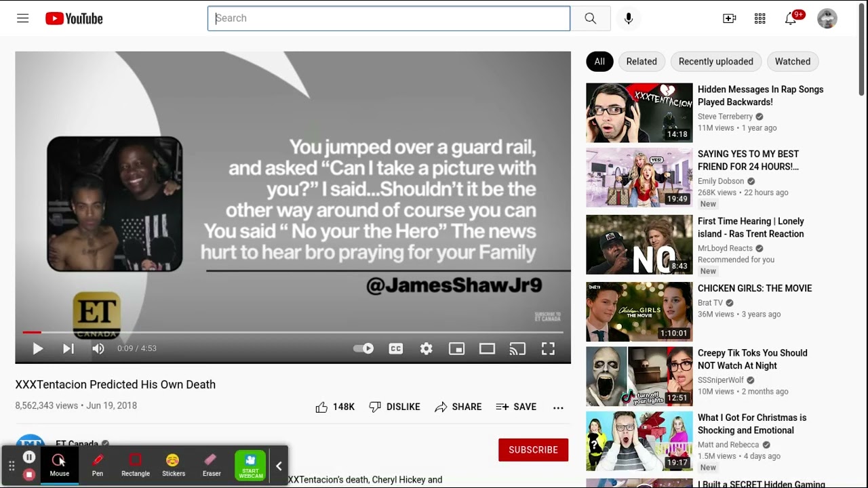The height and width of the screenshot is (488, 868).
Task: Click the DISLIKE button
Action: tap(395, 407)
